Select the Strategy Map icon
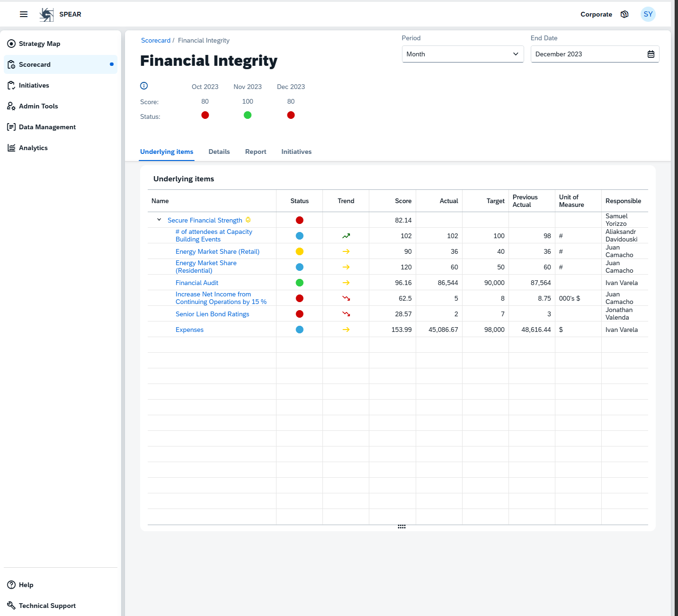 pyautogui.click(x=11, y=44)
